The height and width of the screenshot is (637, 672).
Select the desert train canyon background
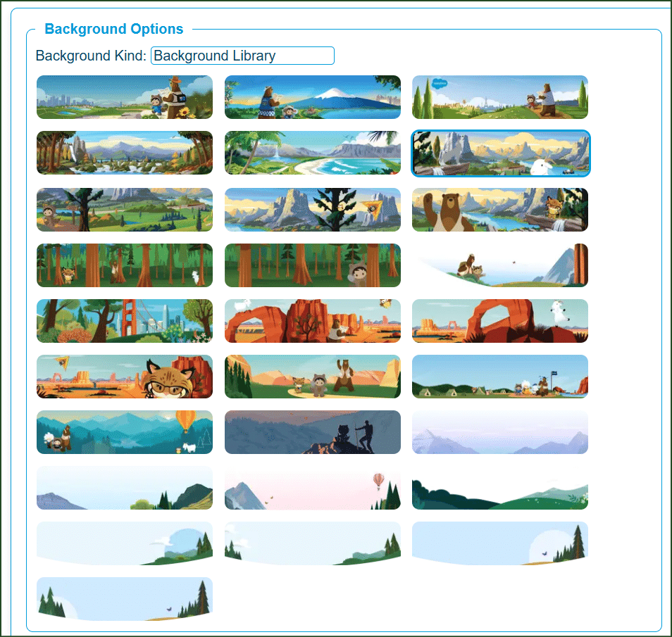[312, 321]
